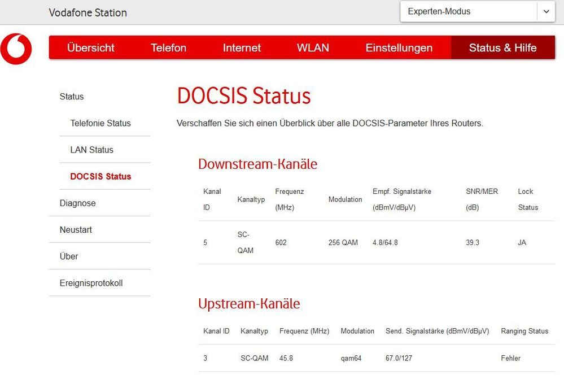Image resolution: width=564 pixels, height=392 pixels.
Task: Click the DOCSIS Status page heading
Action: point(244,96)
